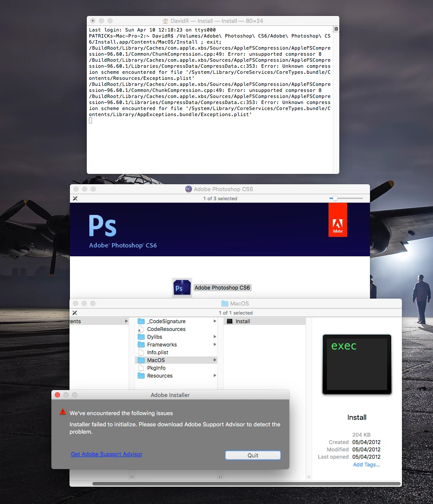Viewport: 433px width, 504px height.
Task: Close the Adobe Installer dialog with red button
Action: click(x=57, y=395)
